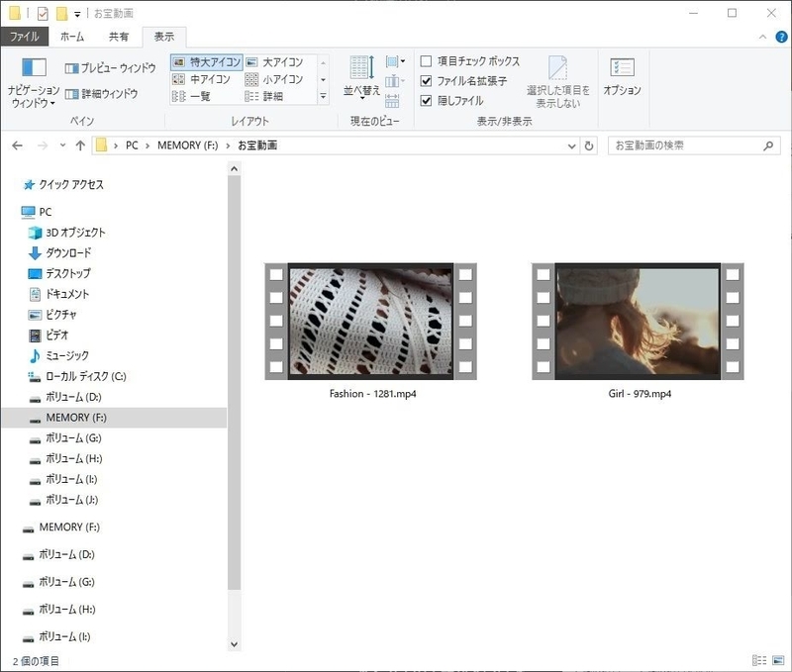Open Help with the question mark icon
Screen dimensions: 792x672
(781, 37)
